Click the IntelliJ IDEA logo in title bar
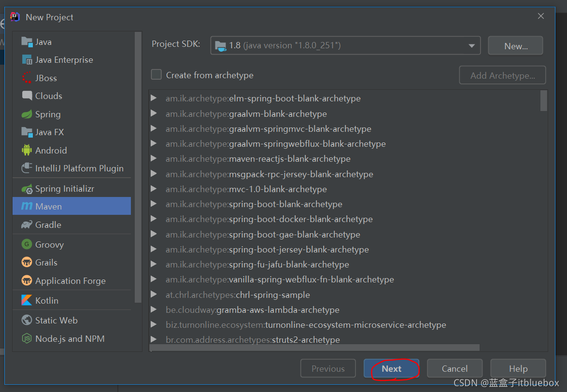 15,17
